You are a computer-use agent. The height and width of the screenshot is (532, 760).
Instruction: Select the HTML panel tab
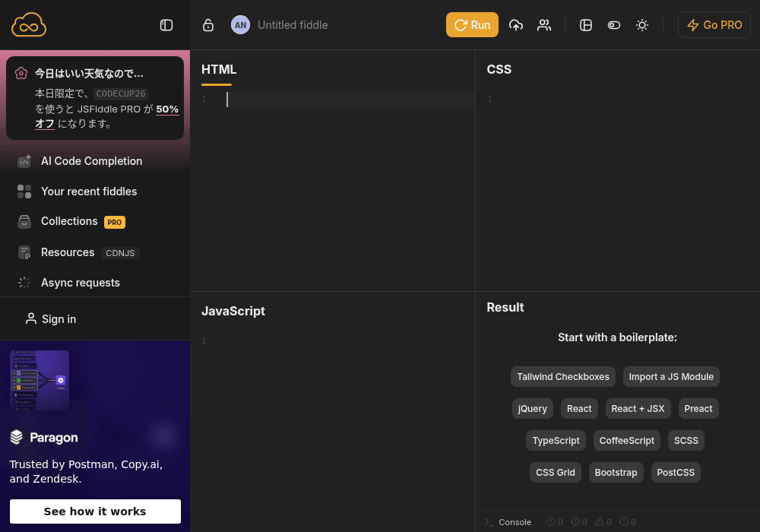tap(219, 69)
